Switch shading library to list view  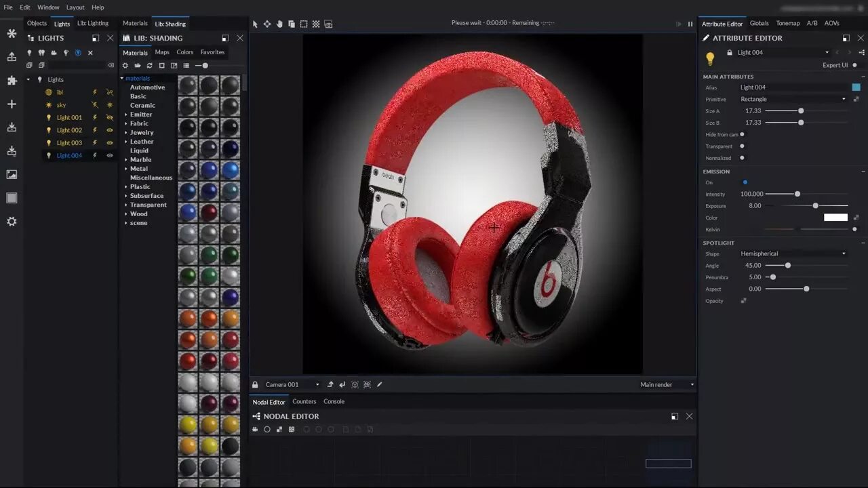pos(186,66)
